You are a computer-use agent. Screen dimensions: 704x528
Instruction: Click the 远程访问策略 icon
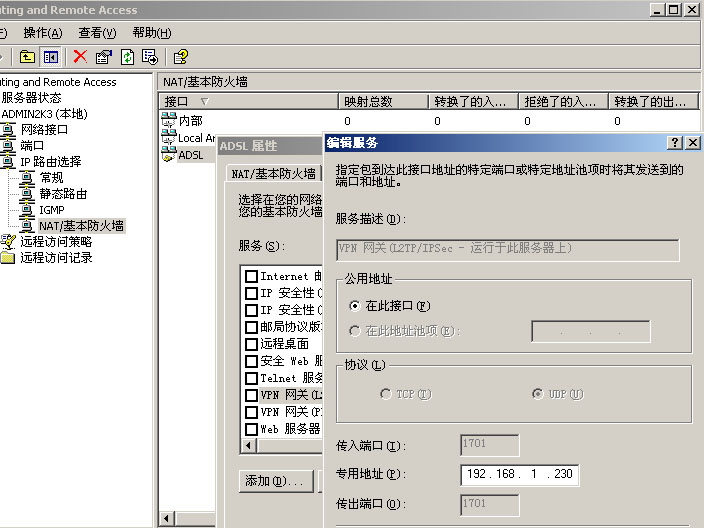tap(8, 242)
